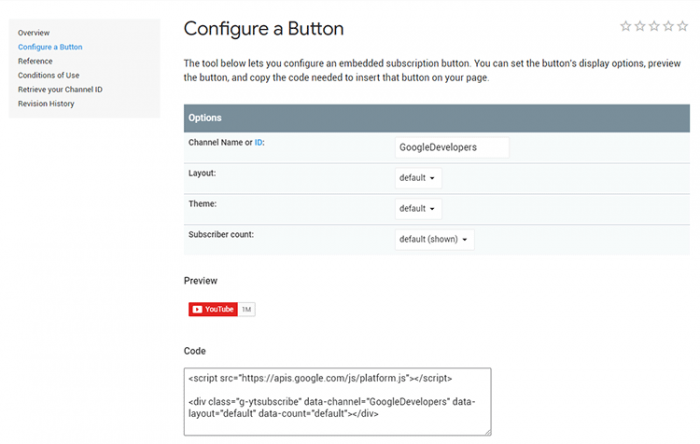This screenshot has height=444, width=700.
Task: Click the 1M subscriber count bubble
Action: [x=246, y=309]
